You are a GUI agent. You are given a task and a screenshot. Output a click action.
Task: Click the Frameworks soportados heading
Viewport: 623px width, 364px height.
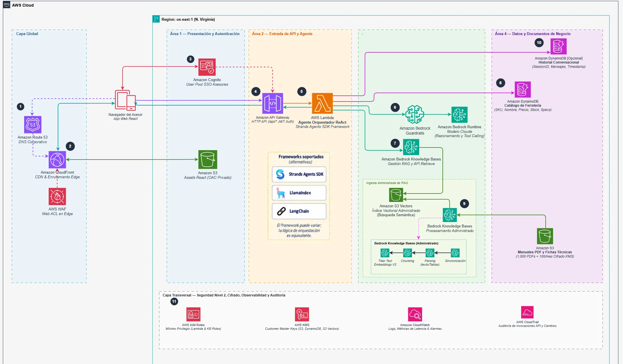pos(301,157)
